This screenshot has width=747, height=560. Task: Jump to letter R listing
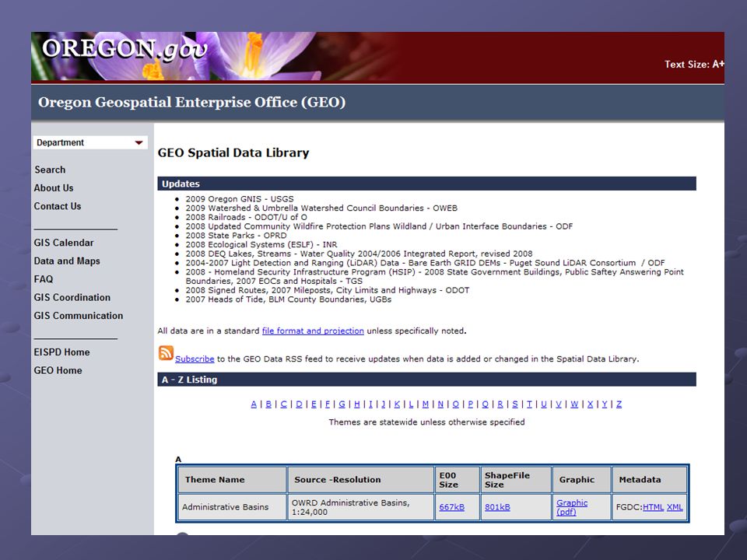click(x=500, y=404)
